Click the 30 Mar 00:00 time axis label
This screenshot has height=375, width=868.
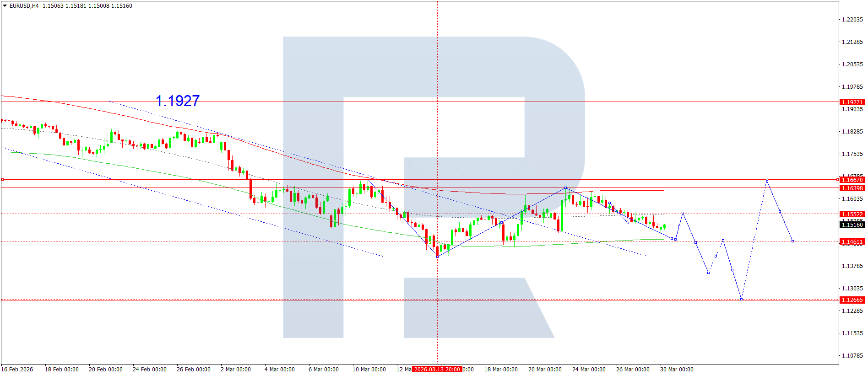pos(676,370)
